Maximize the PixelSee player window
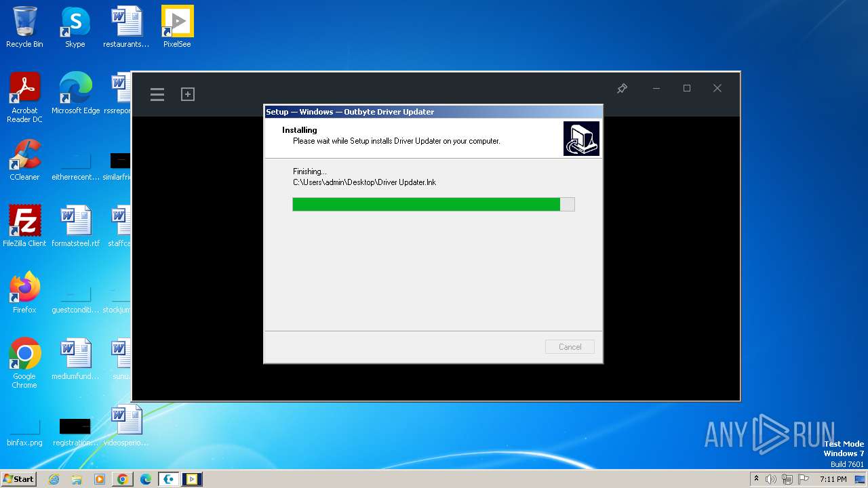868x488 pixels. pos(687,88)
